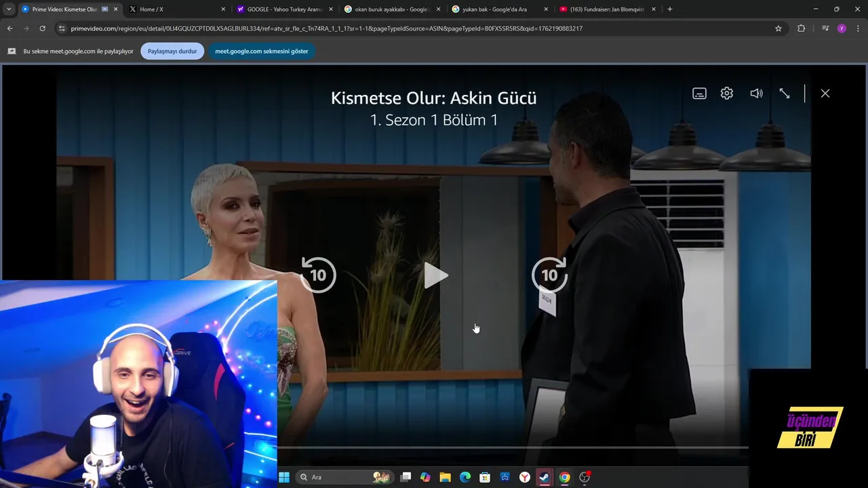
Task: Go back in browser history
Action: point(9,28)
